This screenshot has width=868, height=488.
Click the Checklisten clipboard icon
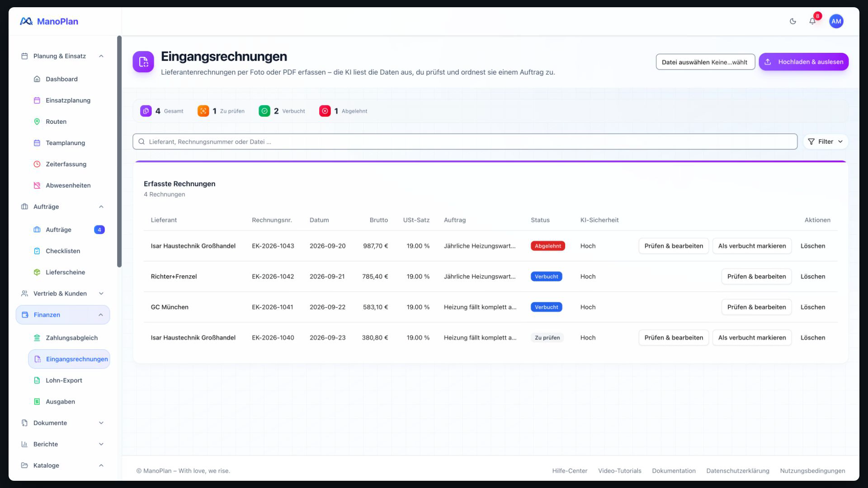pyautogui.click(x=37, y=251)
